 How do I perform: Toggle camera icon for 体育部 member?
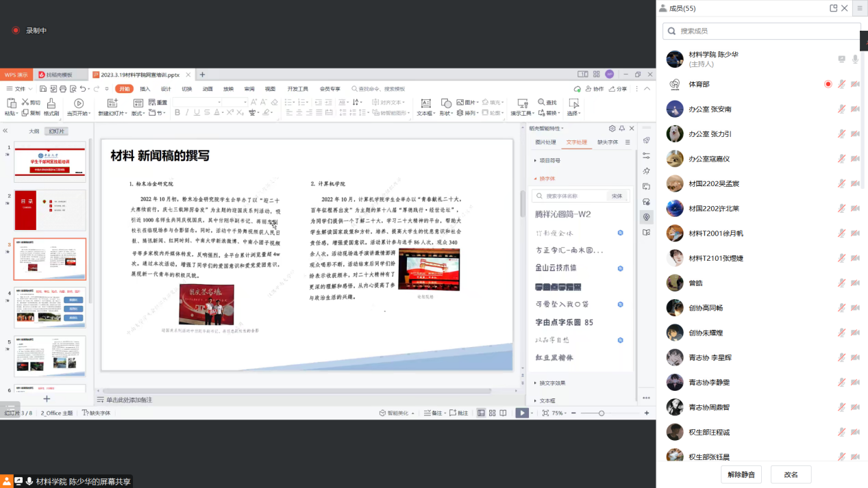pos(855,84)
